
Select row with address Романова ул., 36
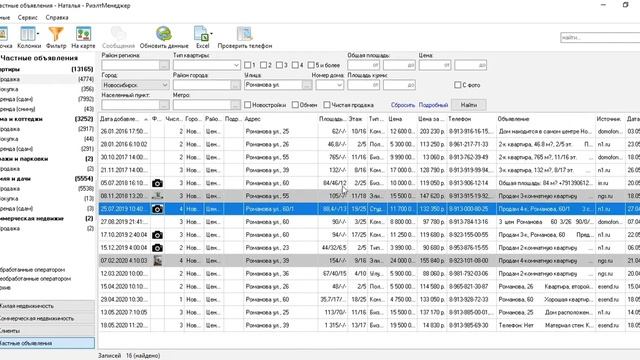click(369, 273)
